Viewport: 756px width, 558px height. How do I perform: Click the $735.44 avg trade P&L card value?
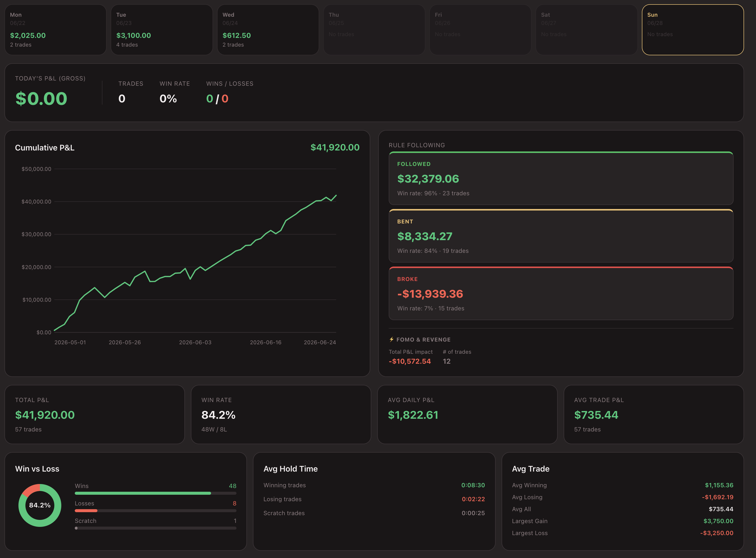[596, 415]
